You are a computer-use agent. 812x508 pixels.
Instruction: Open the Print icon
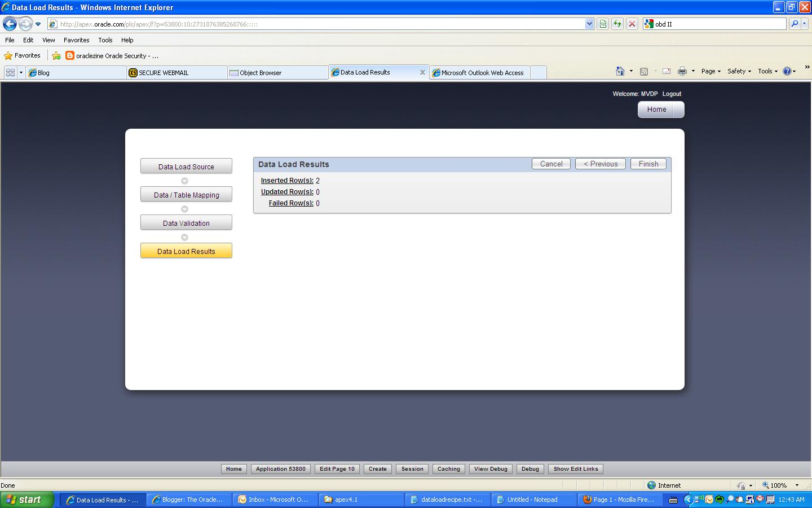point(682,71)
